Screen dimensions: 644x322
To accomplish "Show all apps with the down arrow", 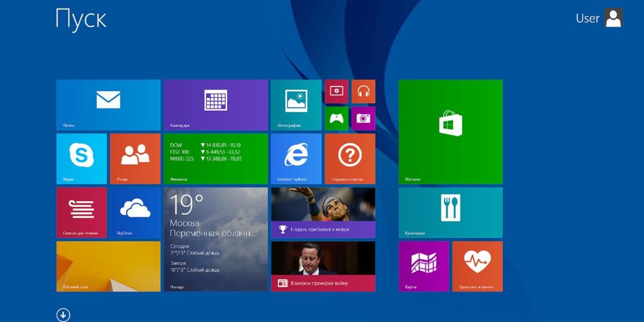I will (63, 315).
